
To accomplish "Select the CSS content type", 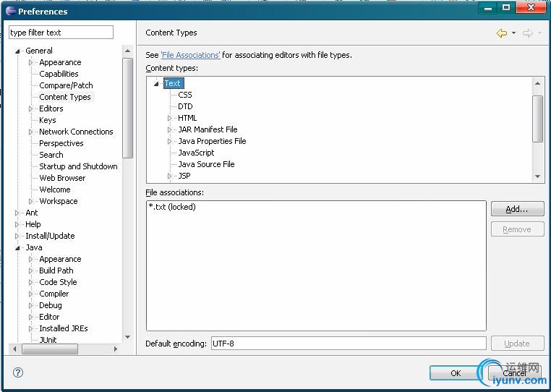I will click(x=185, y=95).
